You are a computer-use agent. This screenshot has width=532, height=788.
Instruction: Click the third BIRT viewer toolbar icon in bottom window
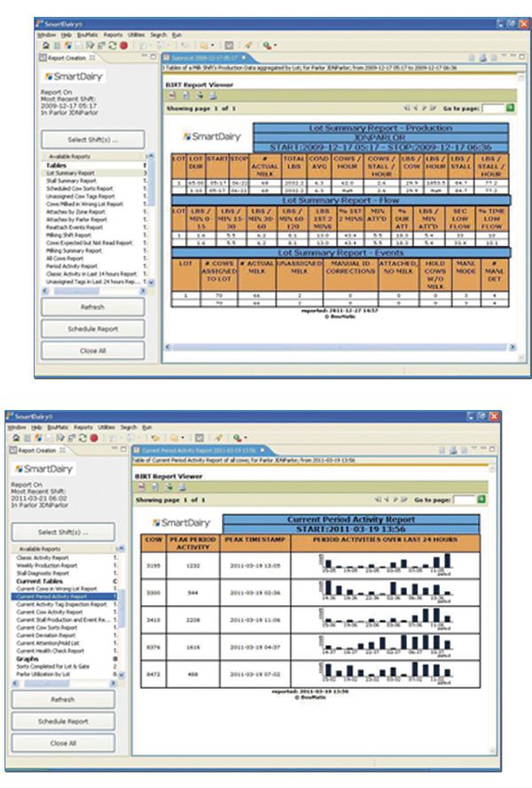click(x=169, y=487)
